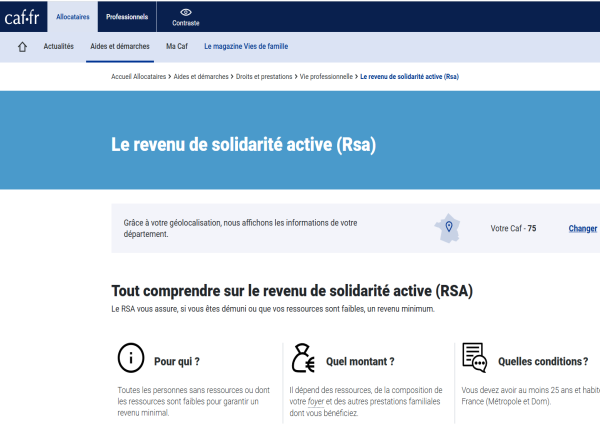Click the text Vous devez avoir au moins 25 ans
The image size is (600, 433).
(530, 396)
